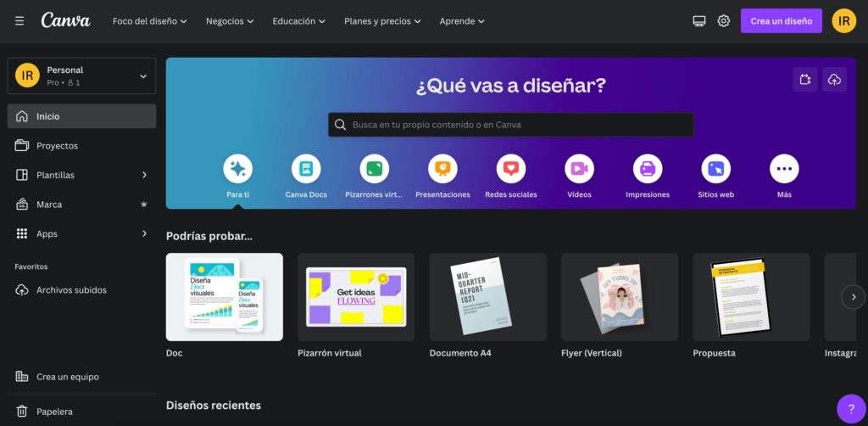Expand Negocios menu
868x426 pixels.
point(230,21)
